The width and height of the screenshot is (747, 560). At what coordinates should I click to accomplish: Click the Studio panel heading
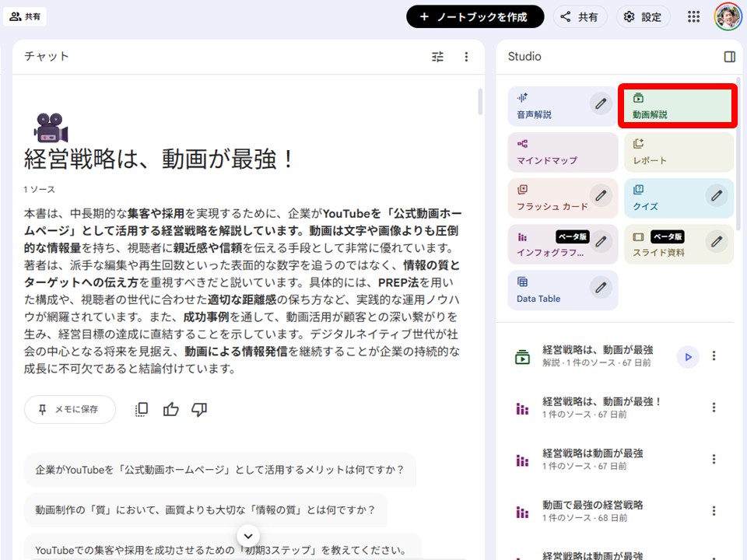[524, 56]
